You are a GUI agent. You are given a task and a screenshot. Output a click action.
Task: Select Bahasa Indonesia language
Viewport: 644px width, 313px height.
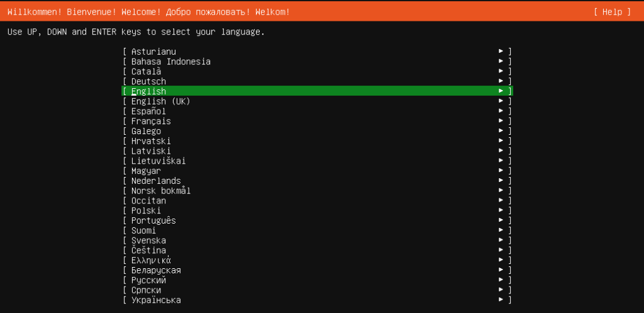(x=171, y=62)
